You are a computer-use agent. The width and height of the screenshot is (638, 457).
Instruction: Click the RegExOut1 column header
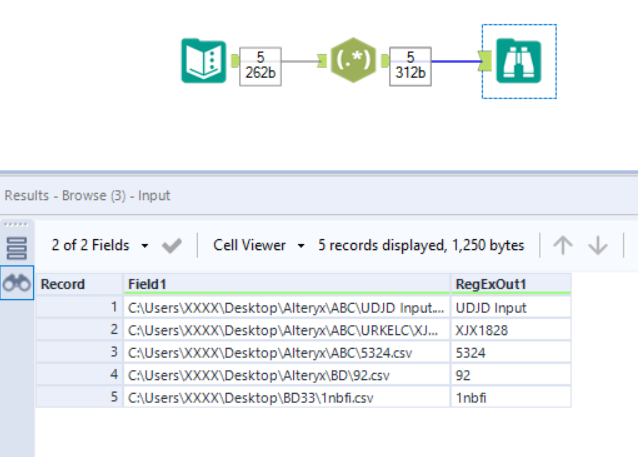(510, 284)
